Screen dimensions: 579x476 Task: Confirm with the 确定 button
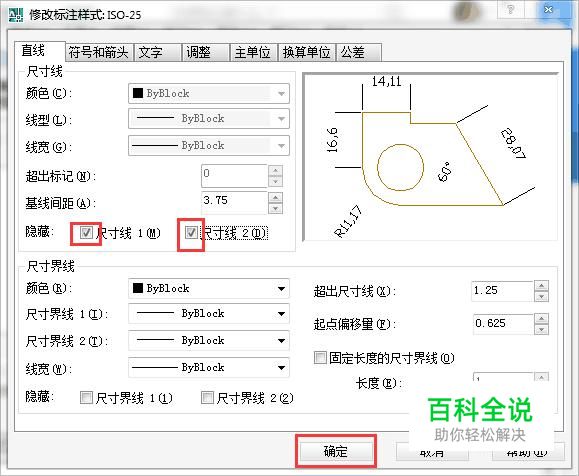pyautogui.click(x=336, y=451)
